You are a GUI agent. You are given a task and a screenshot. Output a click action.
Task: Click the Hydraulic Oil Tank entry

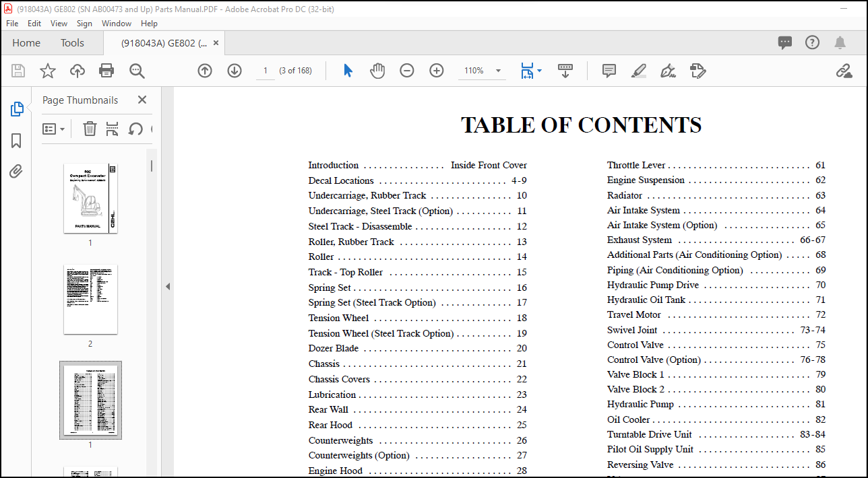coord(716,300)
